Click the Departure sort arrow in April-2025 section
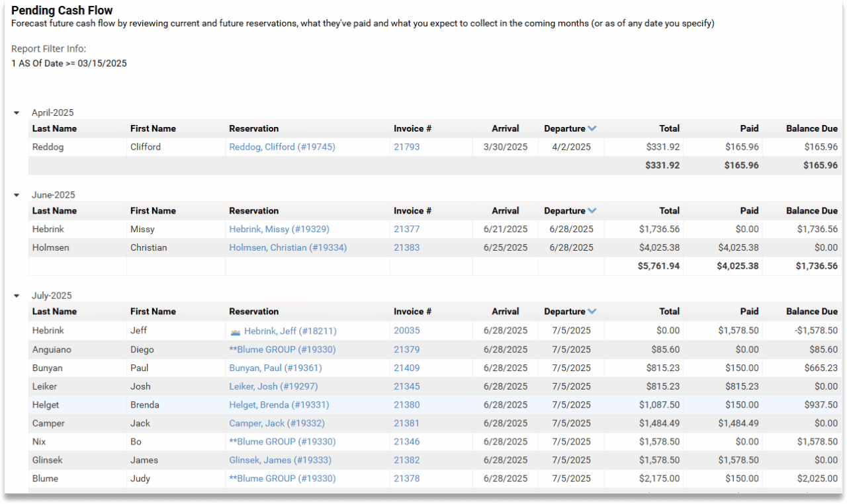Screen dimensions: 847x504 591,128
